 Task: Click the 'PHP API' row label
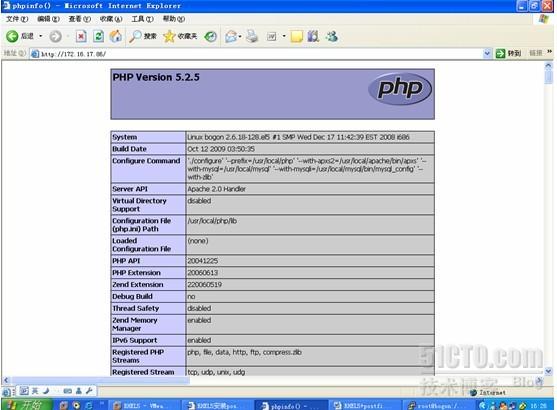tap(126, 261)
